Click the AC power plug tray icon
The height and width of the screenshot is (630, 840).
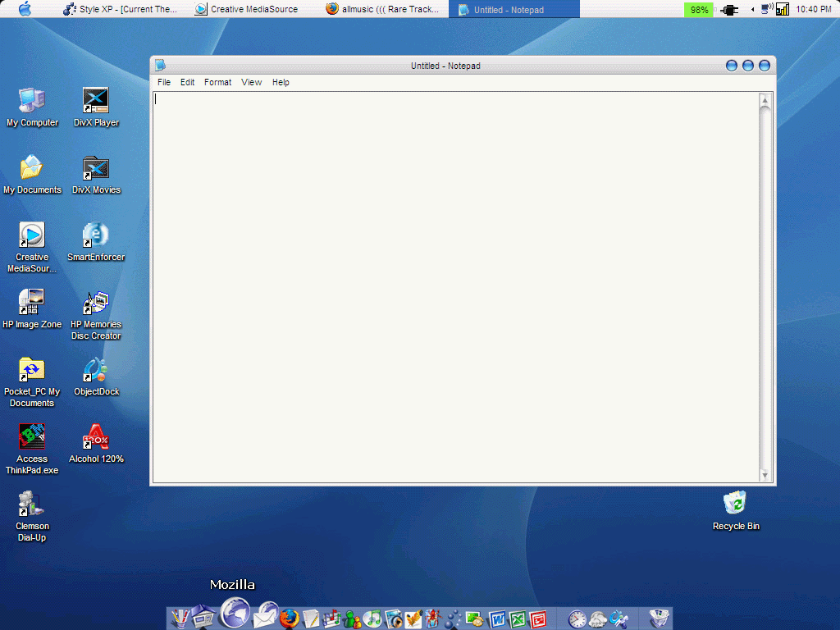pos(729,10)
